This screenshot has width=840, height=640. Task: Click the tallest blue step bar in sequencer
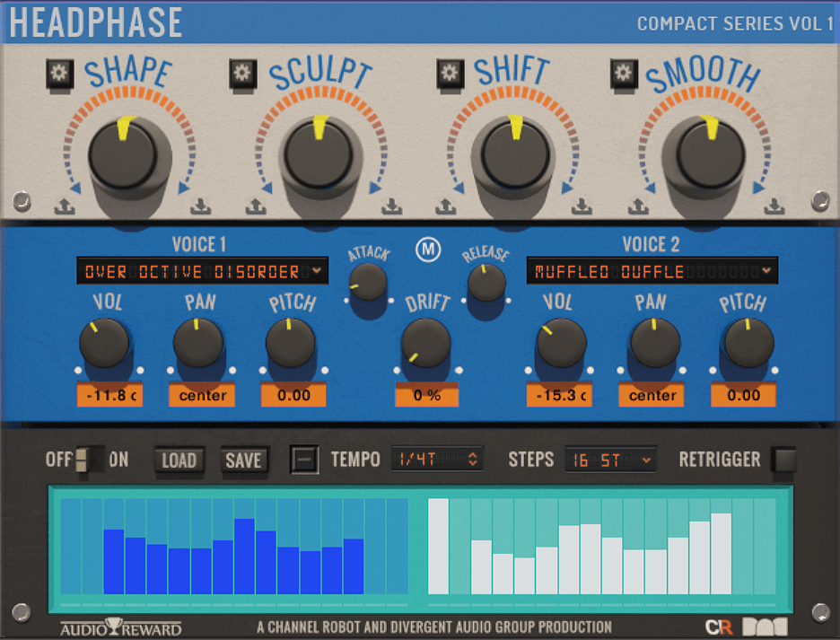[244, 557]
